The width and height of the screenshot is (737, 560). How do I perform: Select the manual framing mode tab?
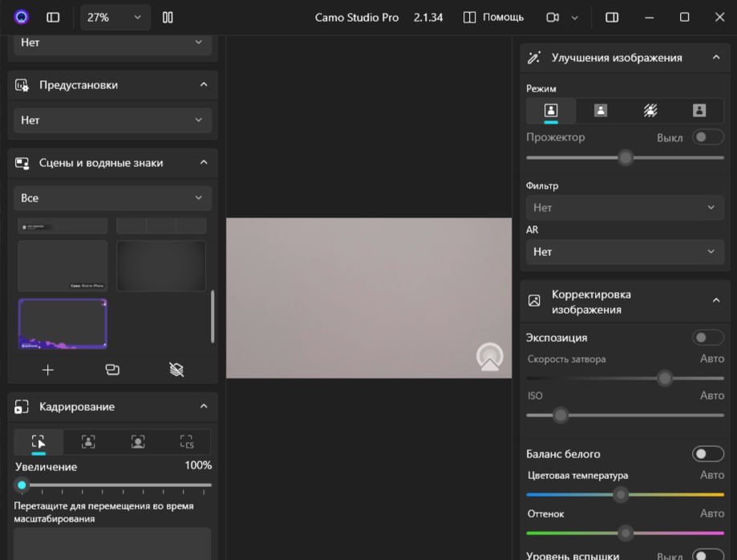click(38, 442)
